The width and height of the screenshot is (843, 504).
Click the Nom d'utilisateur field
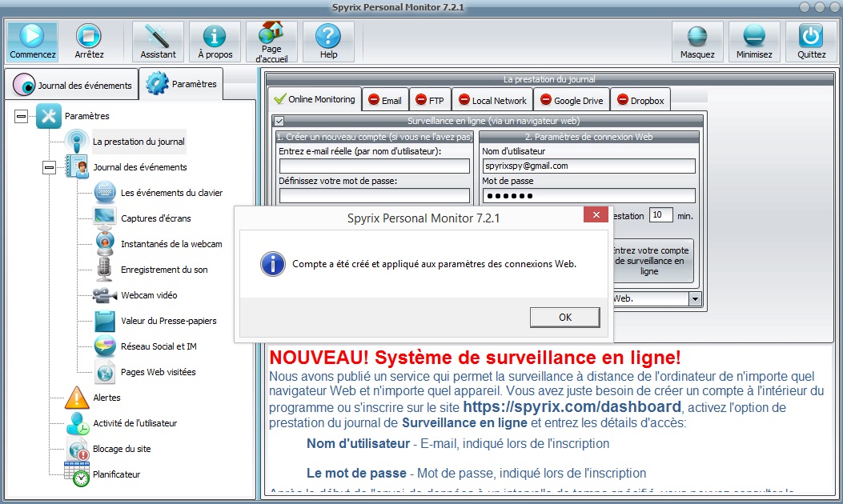coord(588,166)
